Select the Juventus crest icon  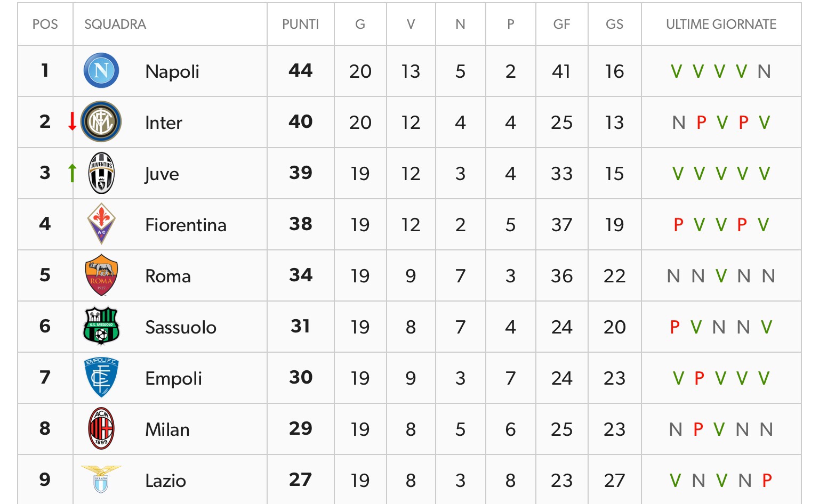(x=101, y=173)
